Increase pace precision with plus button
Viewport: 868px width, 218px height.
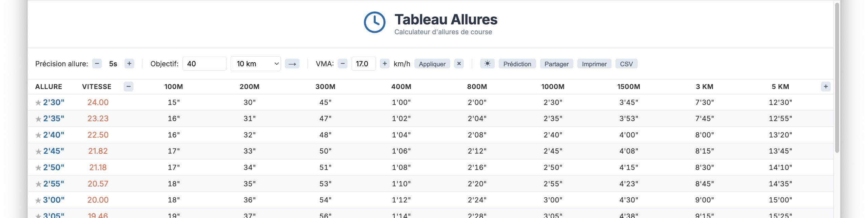coord(129,64)
